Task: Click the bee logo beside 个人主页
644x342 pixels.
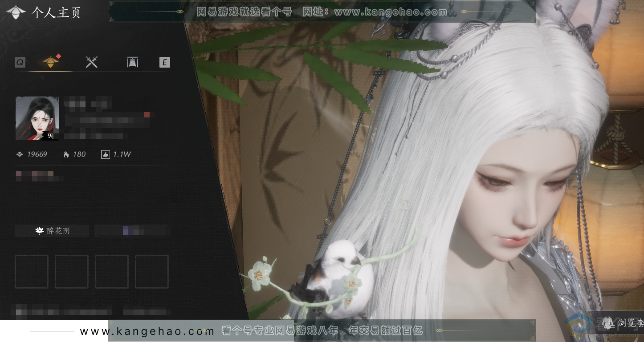Action: click(16, 12)
